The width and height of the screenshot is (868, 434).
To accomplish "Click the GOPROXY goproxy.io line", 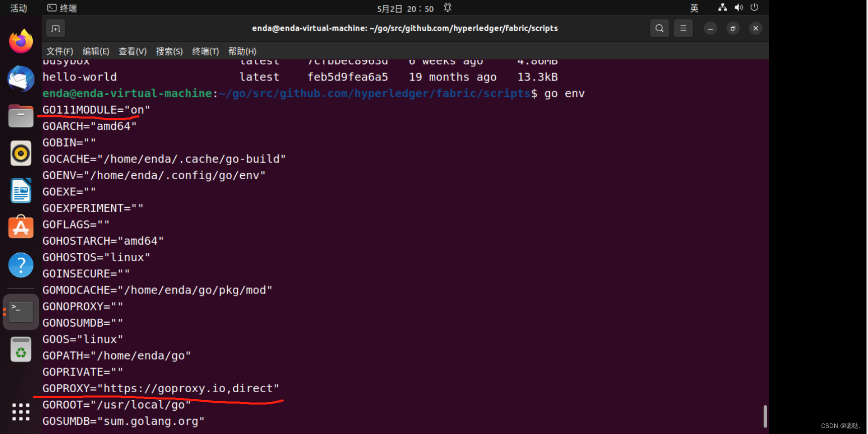I will pyautogui.click(x=161, y=389).
